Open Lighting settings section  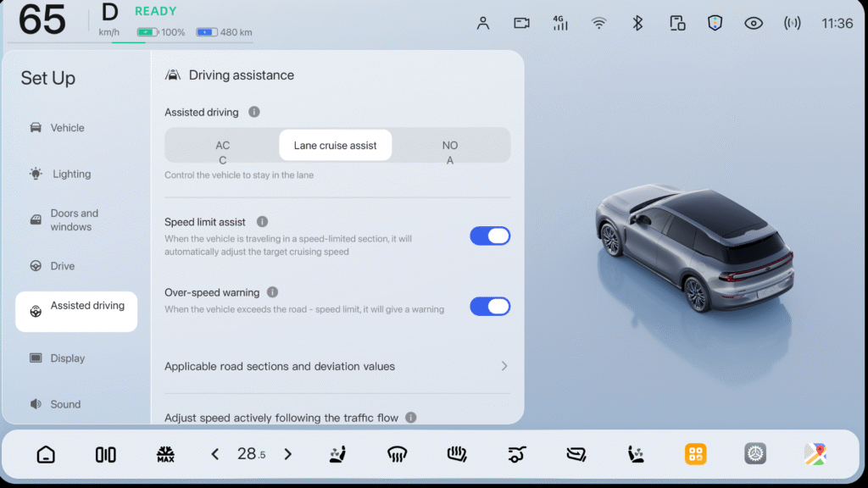point(76,174)
